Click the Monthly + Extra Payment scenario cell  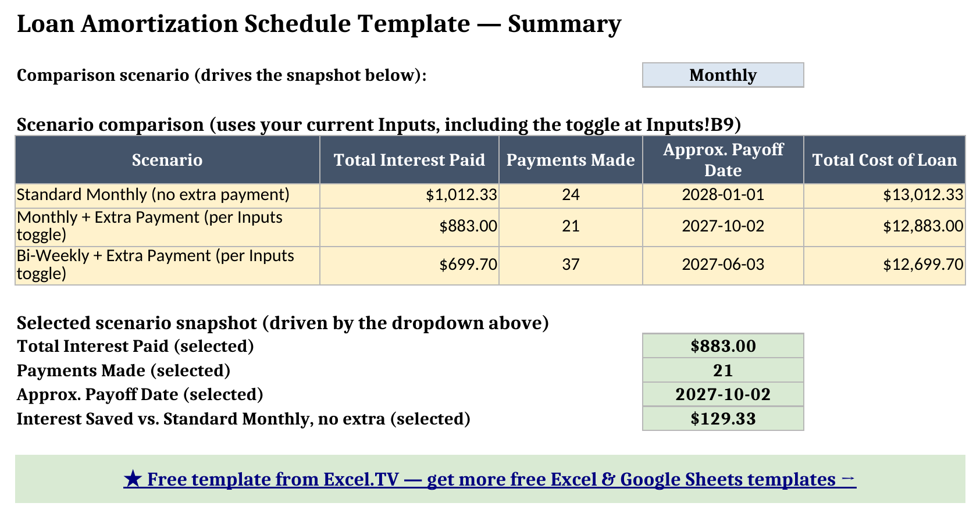[168, 227]
